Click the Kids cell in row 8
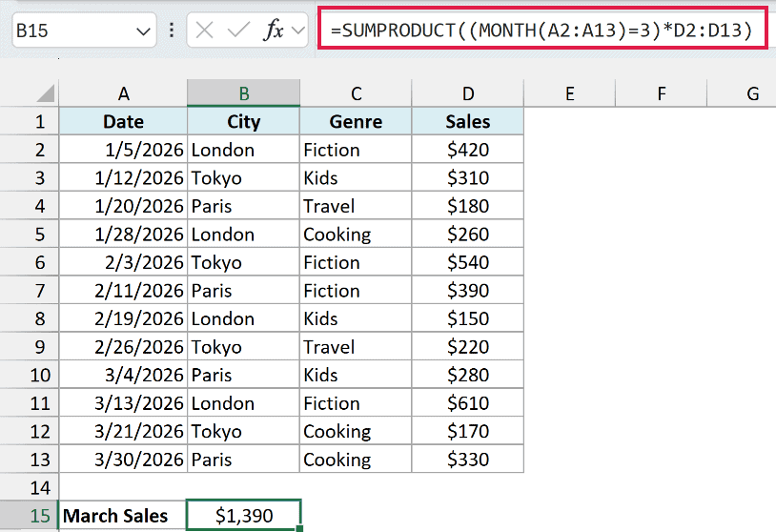 click(356, 318)
